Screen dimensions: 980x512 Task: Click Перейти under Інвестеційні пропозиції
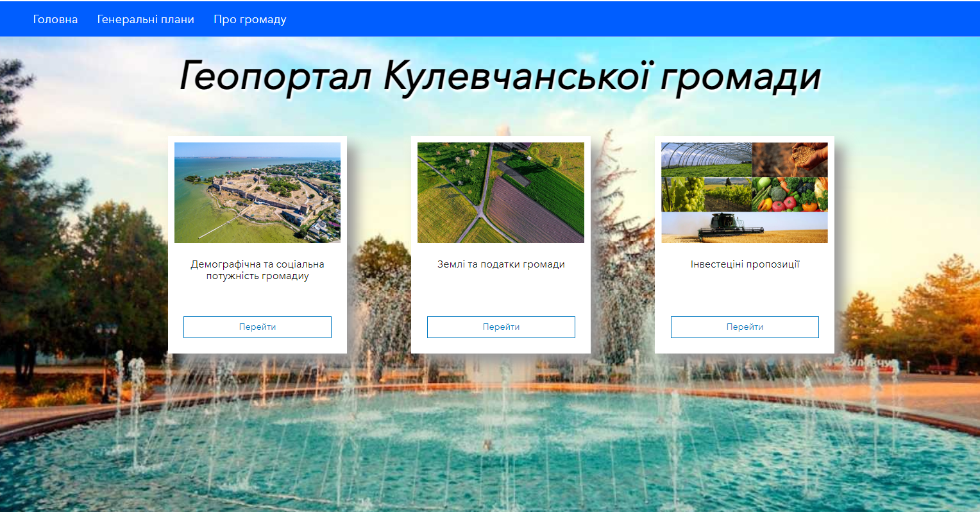click(x=745, y=327)
